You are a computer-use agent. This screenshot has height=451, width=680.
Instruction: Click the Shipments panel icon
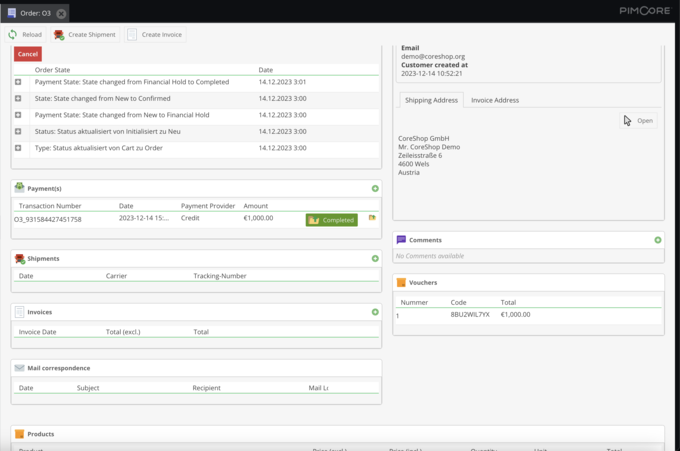(x=20, y=258)
